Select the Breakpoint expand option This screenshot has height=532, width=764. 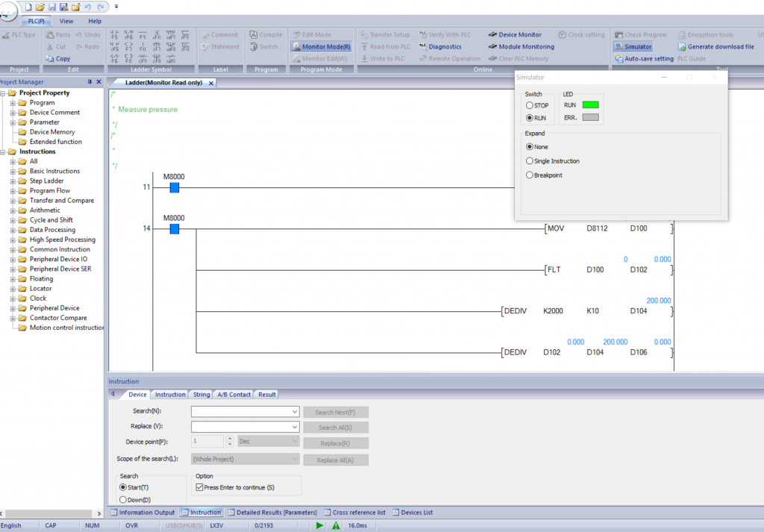[x=530, y=175]
